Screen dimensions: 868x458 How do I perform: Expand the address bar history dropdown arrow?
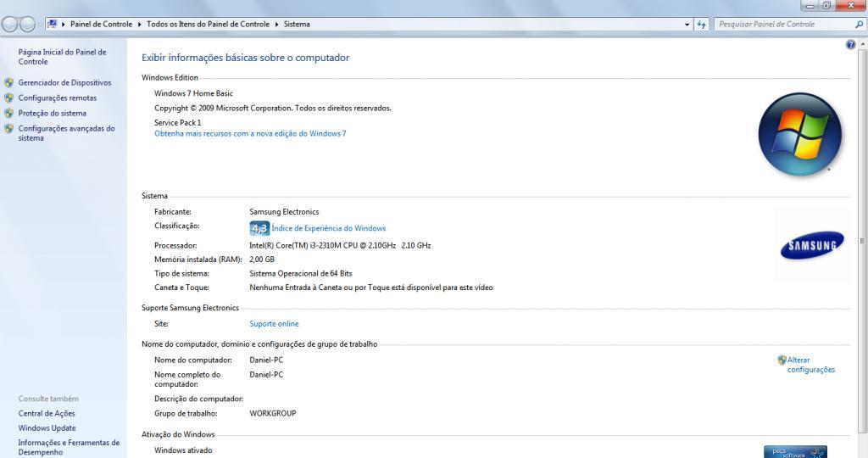(x=687, y=25)
